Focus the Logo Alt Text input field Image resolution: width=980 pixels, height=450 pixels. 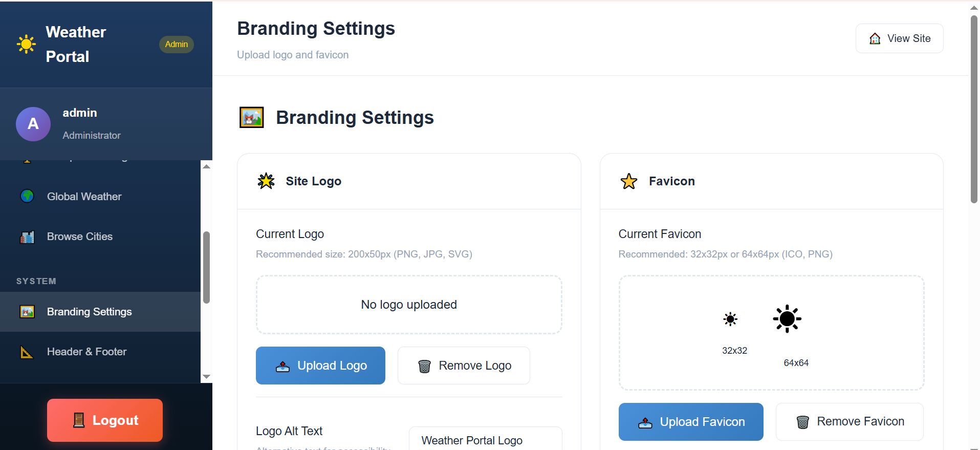(485, 440)
